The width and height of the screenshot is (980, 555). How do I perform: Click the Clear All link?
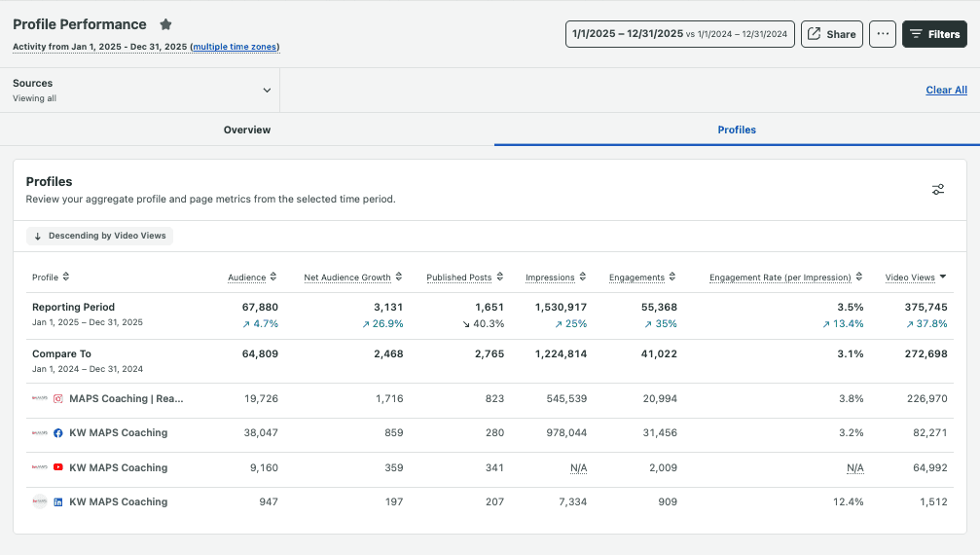(x=946, y=91)
